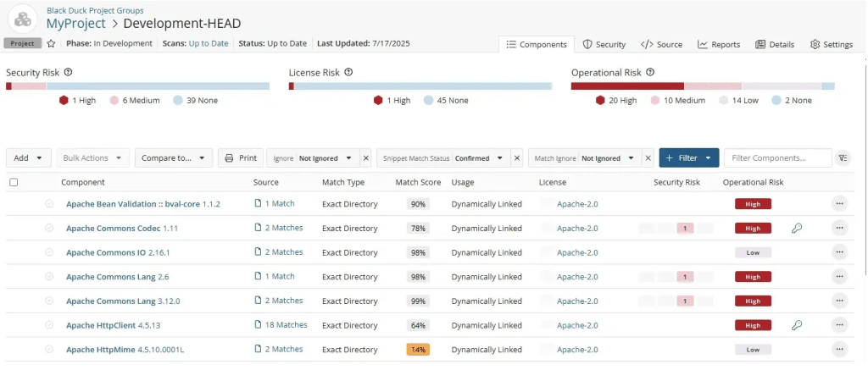Click the 20 High operational risk legend
This screenshot has width=868, height=370.
tap(617, 100)
